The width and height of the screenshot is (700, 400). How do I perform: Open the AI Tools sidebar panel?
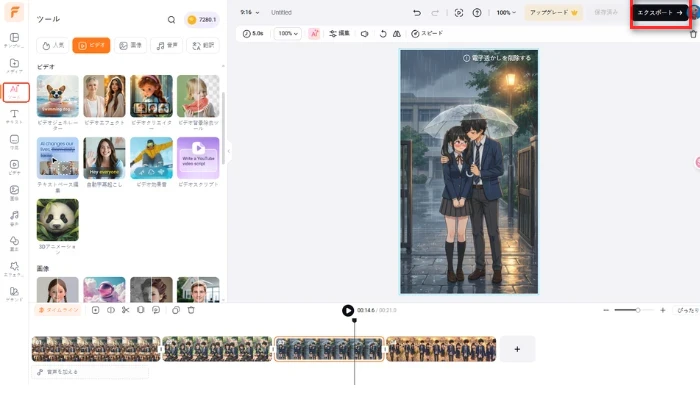coord(15,92)
